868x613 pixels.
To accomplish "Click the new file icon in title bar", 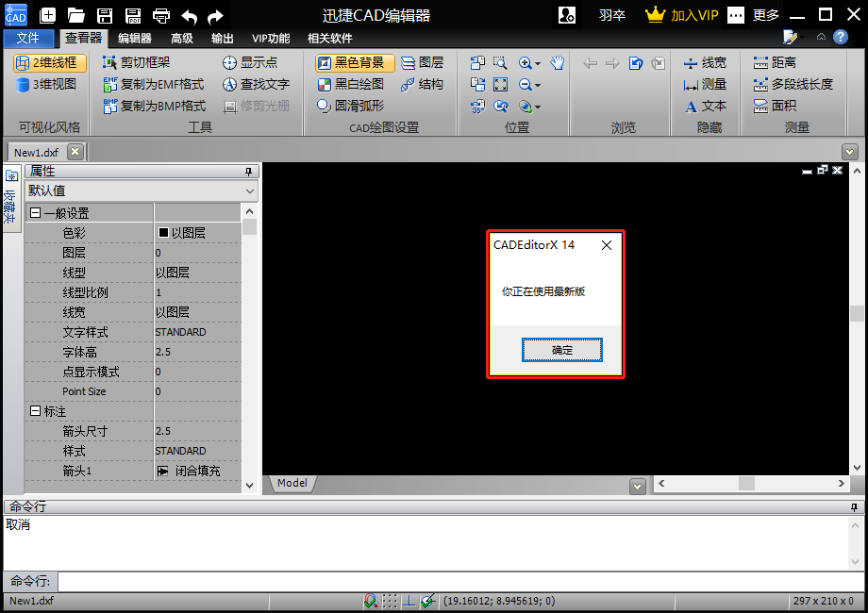I will pyautogui.click(x=47, y=15).
